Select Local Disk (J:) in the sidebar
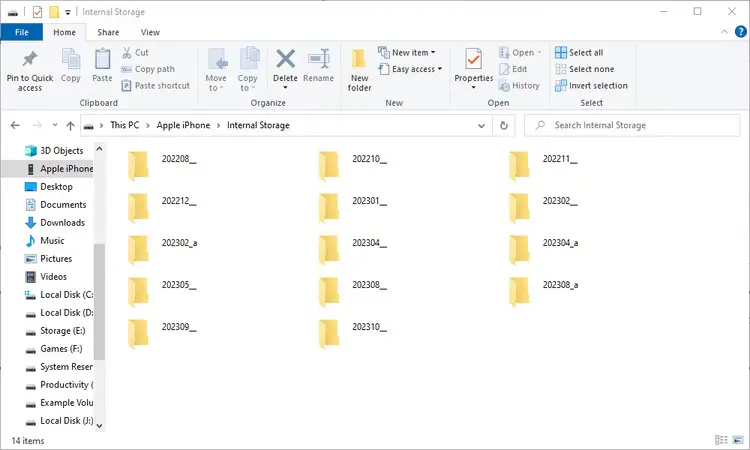This screenshot has width=750, height=450. click(x=59, y=421)
